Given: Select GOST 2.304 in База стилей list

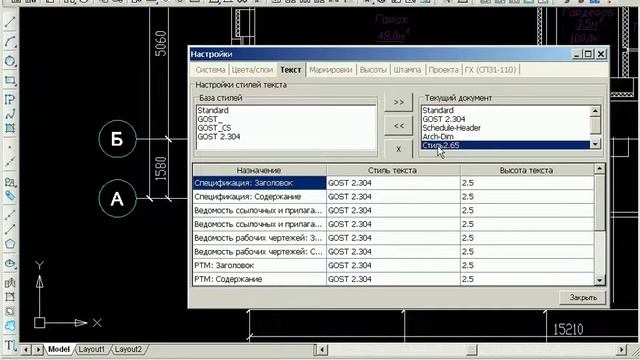Looking at the screenshot, I should click(x=219, y=137).
